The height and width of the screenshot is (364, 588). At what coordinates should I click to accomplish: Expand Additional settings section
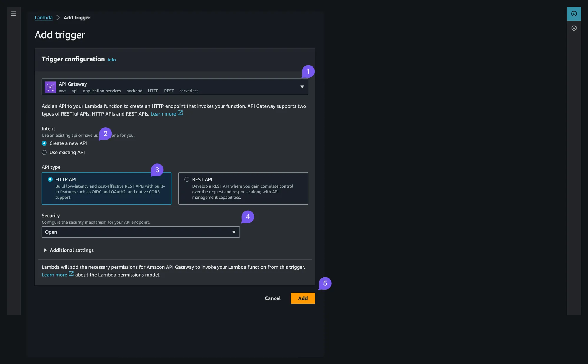(x=69, y=250)
